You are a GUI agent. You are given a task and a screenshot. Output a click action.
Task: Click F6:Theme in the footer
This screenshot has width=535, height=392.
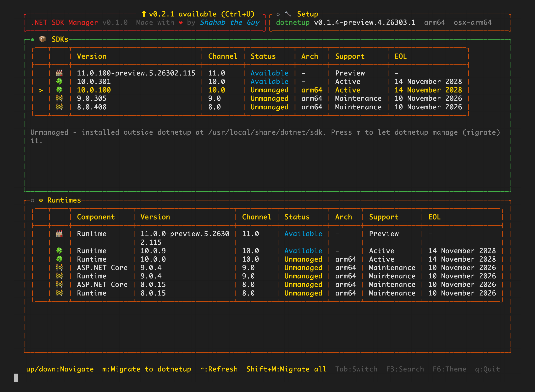[x=449, y=369]
